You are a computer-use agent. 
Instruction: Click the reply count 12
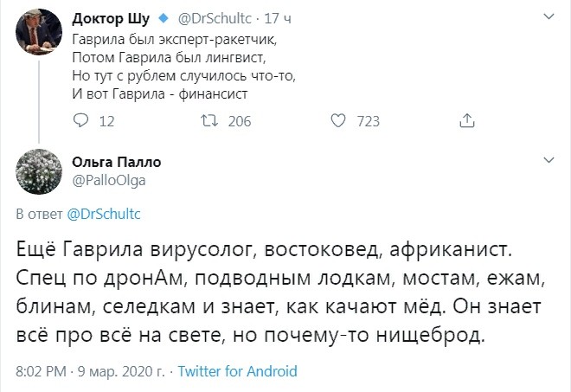pyautogui.click(x=107, y=122)
